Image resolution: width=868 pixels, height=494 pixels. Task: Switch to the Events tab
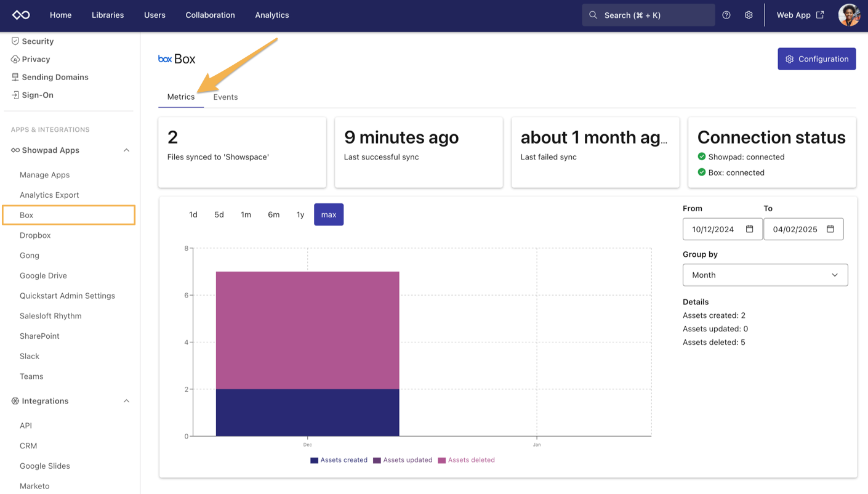coord(225,97)
